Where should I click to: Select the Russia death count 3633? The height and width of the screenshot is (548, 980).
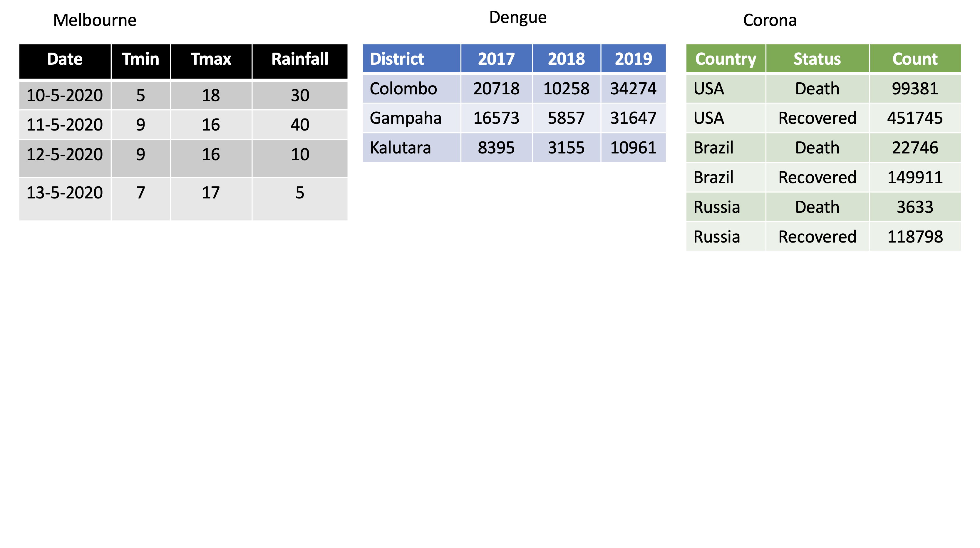click(x=915, y=207)
